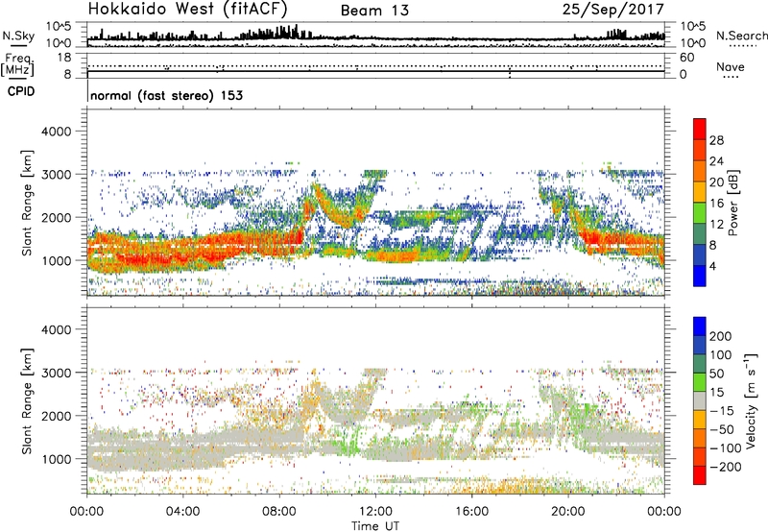Click the 'Velocity [m s-1]' color bar label

[751, 400]
